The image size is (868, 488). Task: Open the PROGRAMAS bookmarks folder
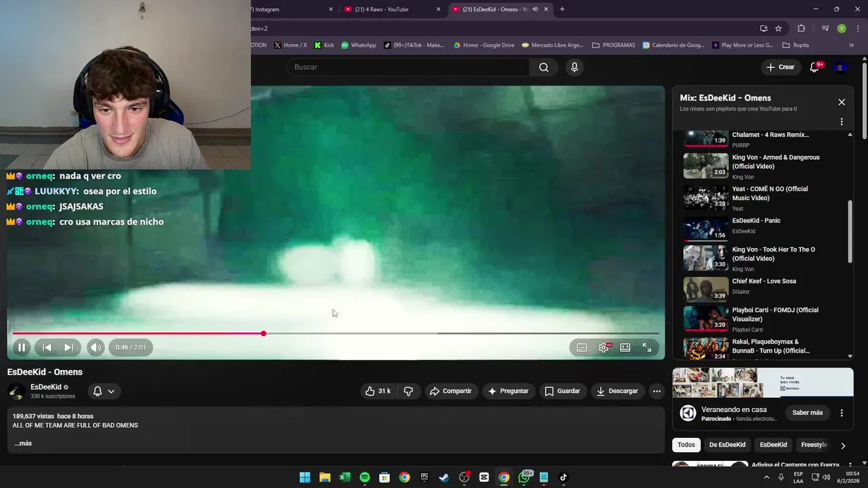(x=614, y=45)
